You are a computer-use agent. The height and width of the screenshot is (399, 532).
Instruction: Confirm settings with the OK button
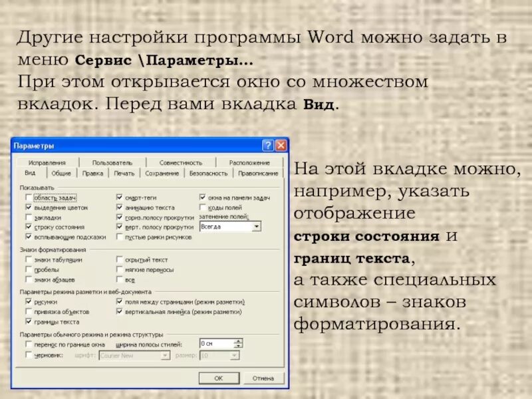[x=219, y=378]
